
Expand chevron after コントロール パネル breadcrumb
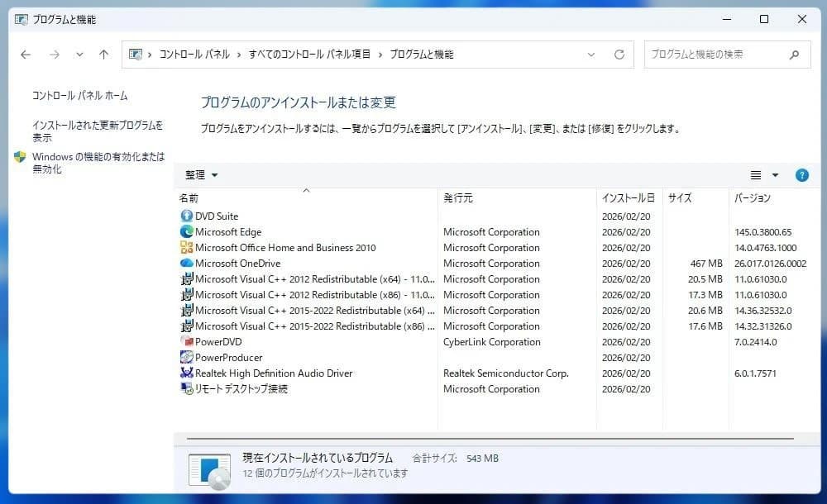pos(239,55)
